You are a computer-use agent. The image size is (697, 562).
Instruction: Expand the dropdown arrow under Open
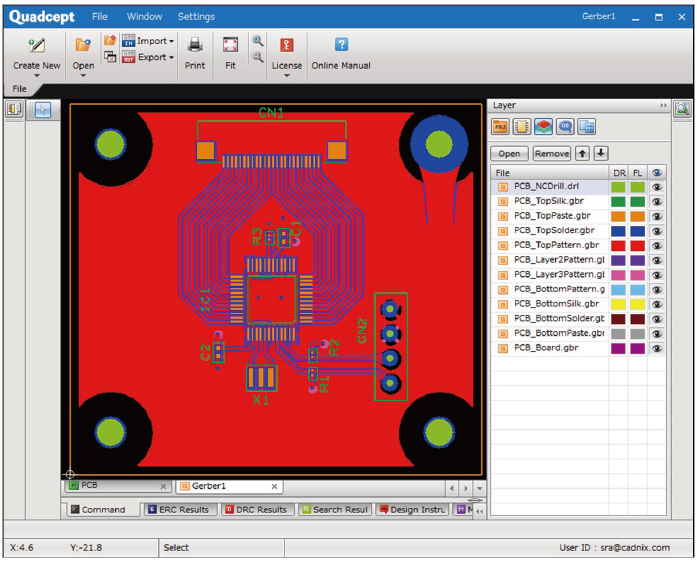click(x=83, y=76)
